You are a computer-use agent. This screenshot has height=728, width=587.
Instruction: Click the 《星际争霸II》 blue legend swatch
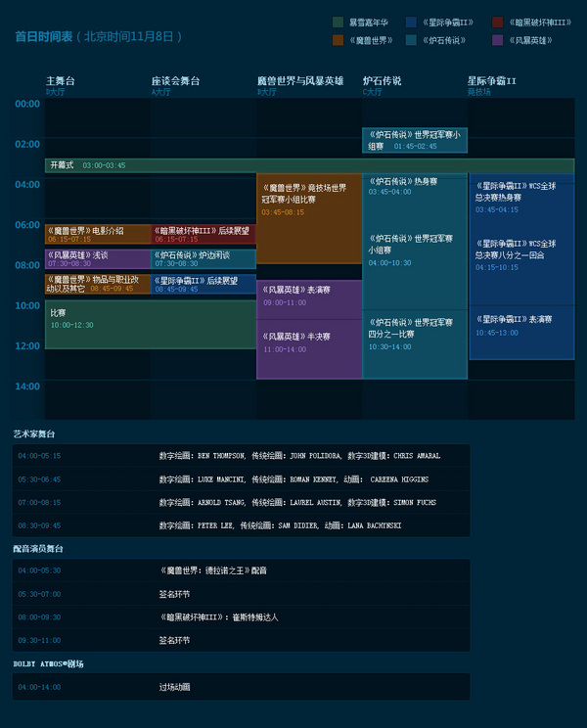[411, 22]
